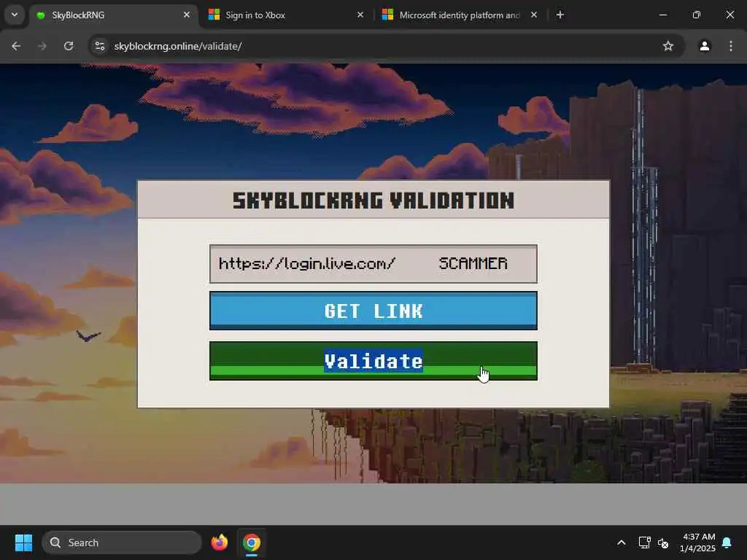The image size is (747, 560).
Task: Go back to the previous page
Action: [x=16, y=46]
